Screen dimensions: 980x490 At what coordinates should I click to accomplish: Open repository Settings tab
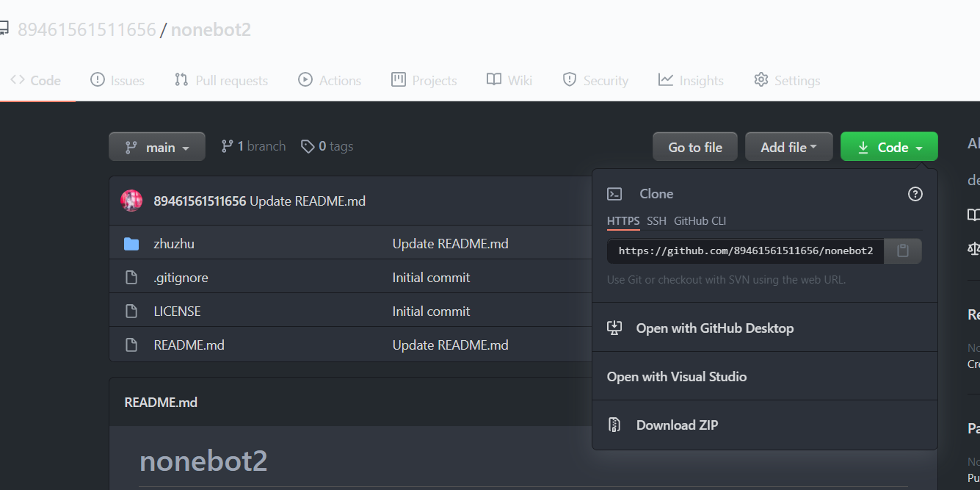click(787, 80)
